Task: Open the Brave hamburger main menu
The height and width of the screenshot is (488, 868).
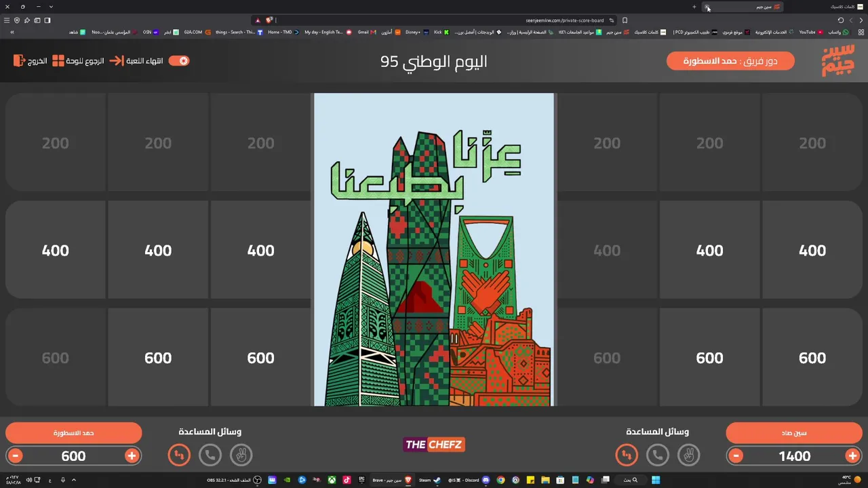Action: (x=7, y=20)
